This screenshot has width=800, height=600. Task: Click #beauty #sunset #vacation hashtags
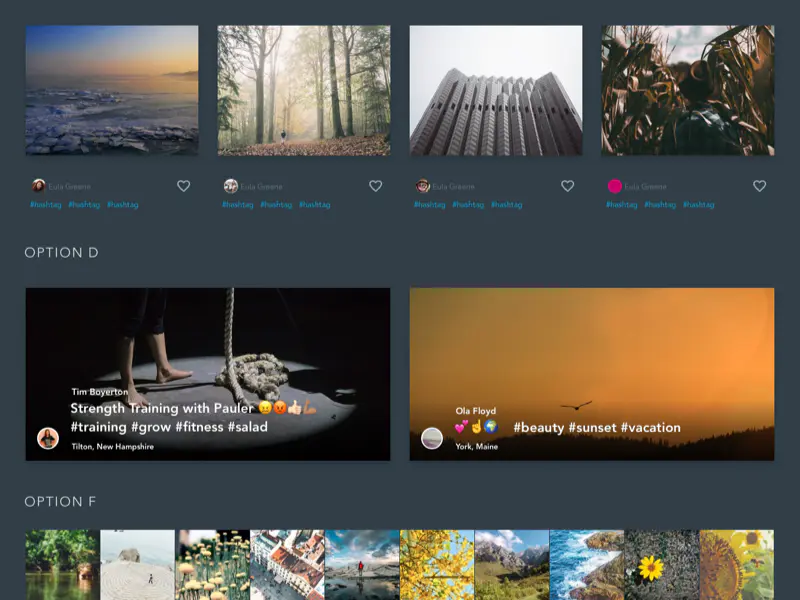coord(597,428)
